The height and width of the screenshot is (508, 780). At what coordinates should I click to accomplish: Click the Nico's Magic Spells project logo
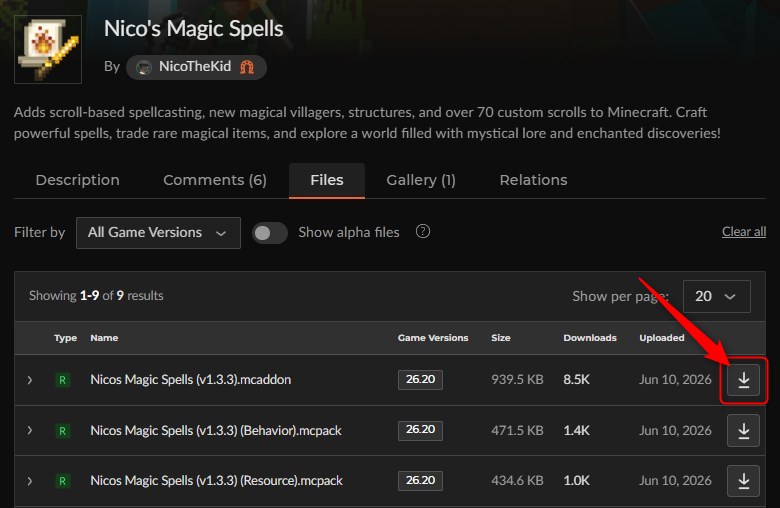(x=48, y=49)
